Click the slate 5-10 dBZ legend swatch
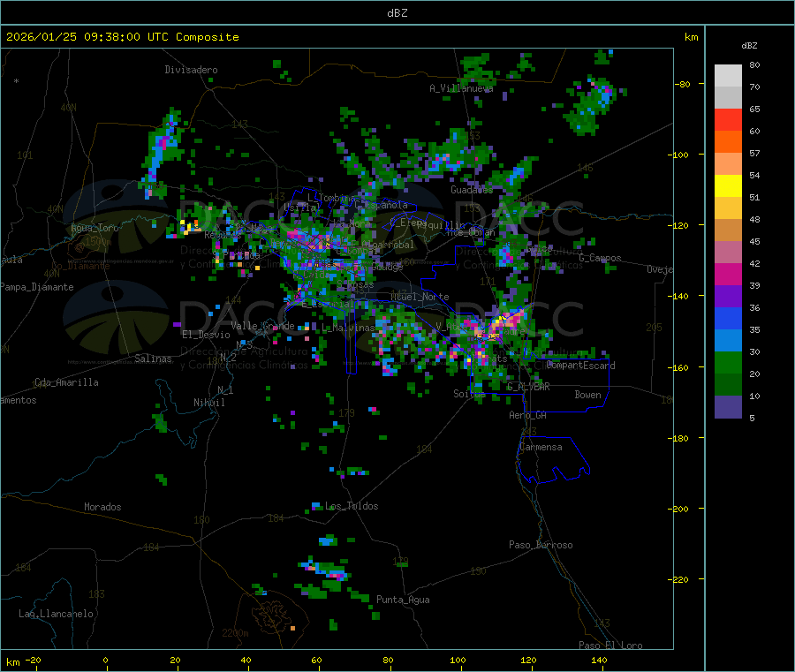The height and width of the screenshot is (672, 795). (728, 407)
